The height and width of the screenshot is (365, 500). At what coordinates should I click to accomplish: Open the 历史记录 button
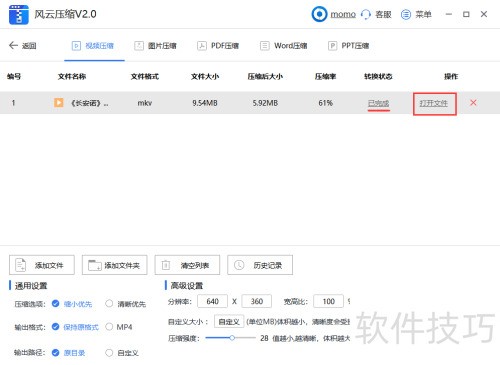[x=260, y=265]
